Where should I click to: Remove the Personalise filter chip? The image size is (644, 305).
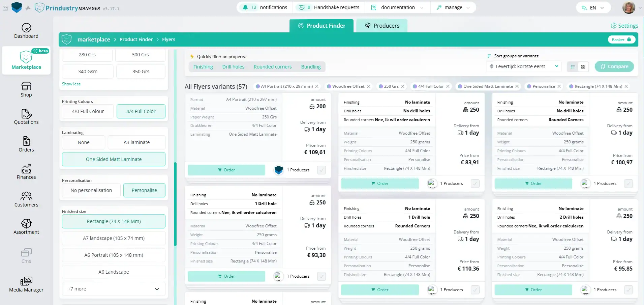pos(559,86)
